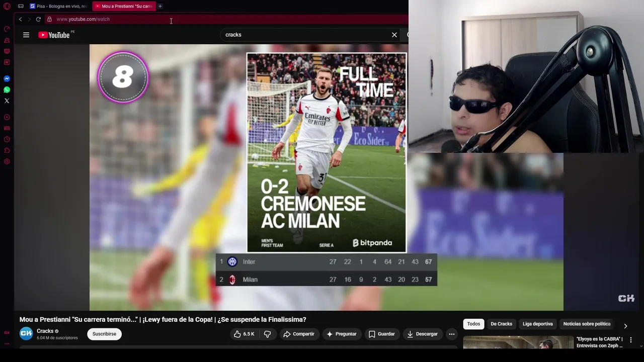The width and height of the screenshot is (644, 362).
Task: Click the '6.04 M de suscriptores' text
Action: [x=57, y=338]
